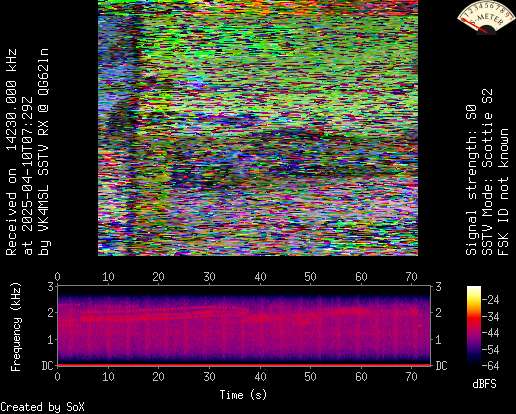Click the DC label on left frequency axis

click(x=47, y=366)
